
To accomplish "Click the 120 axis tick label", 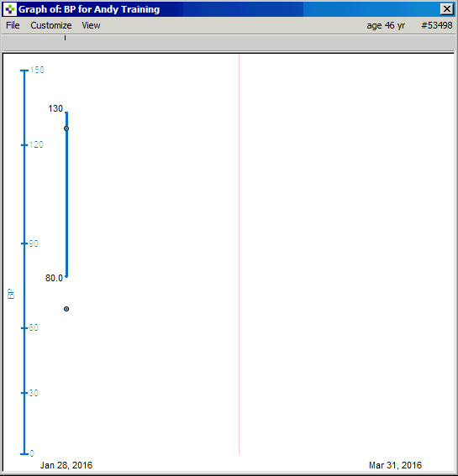I will [x=36, y=144].
